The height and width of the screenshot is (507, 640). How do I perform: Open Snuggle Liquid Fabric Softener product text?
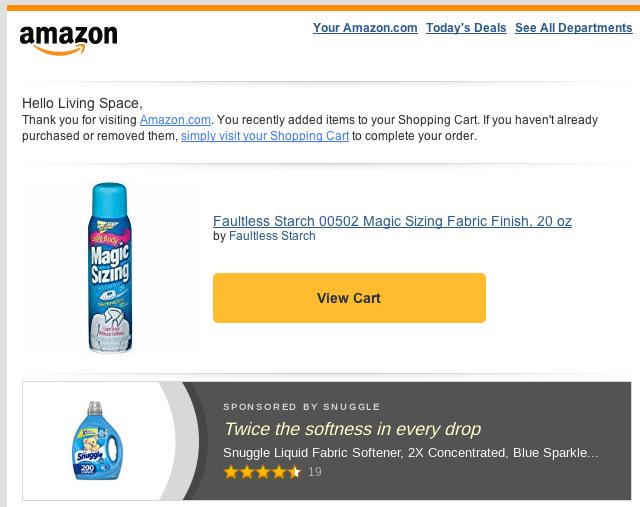pos(411,453)
